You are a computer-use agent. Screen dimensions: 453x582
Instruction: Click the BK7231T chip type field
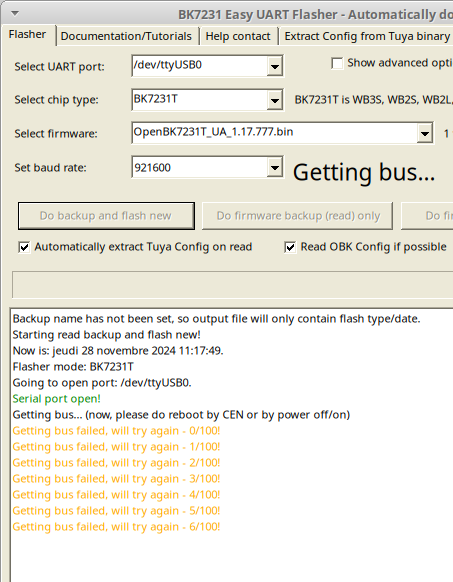(199, 100)
